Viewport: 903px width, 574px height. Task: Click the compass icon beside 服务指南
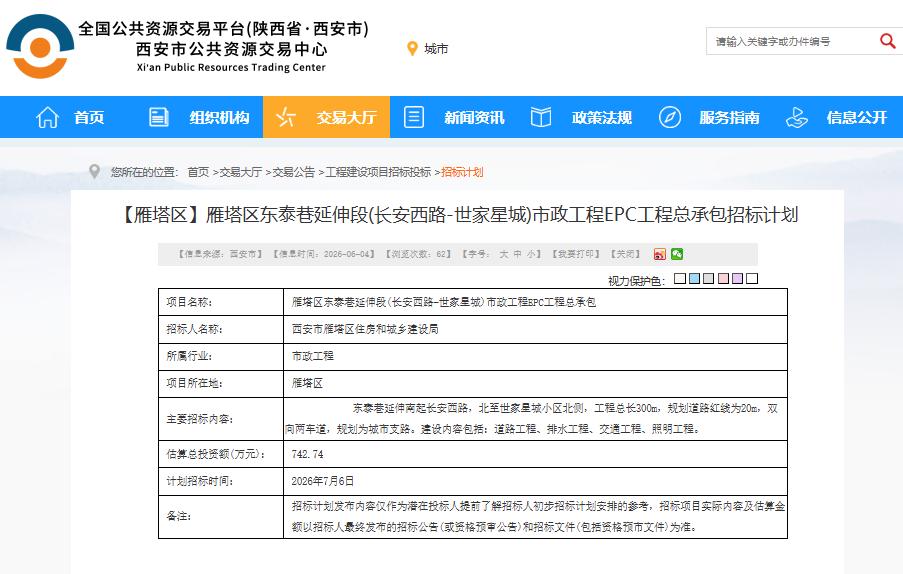pyautogui.click(x=669, y=117)
